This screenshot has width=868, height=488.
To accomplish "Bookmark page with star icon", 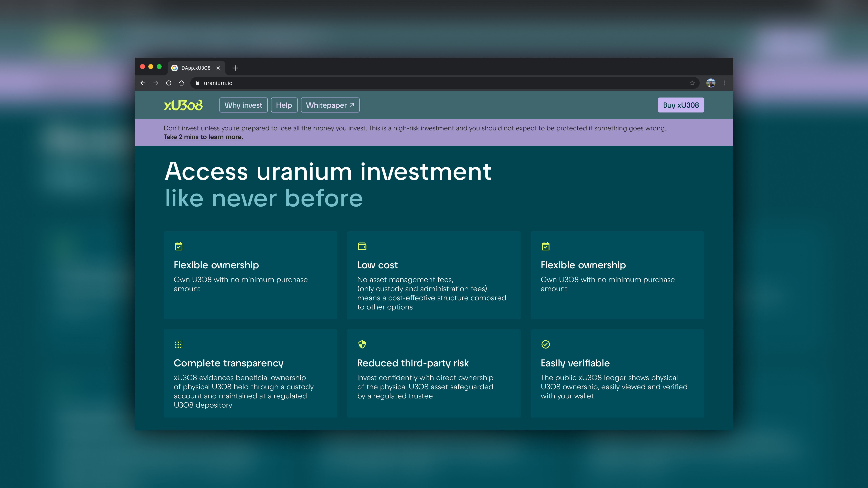I will [692, 83].
